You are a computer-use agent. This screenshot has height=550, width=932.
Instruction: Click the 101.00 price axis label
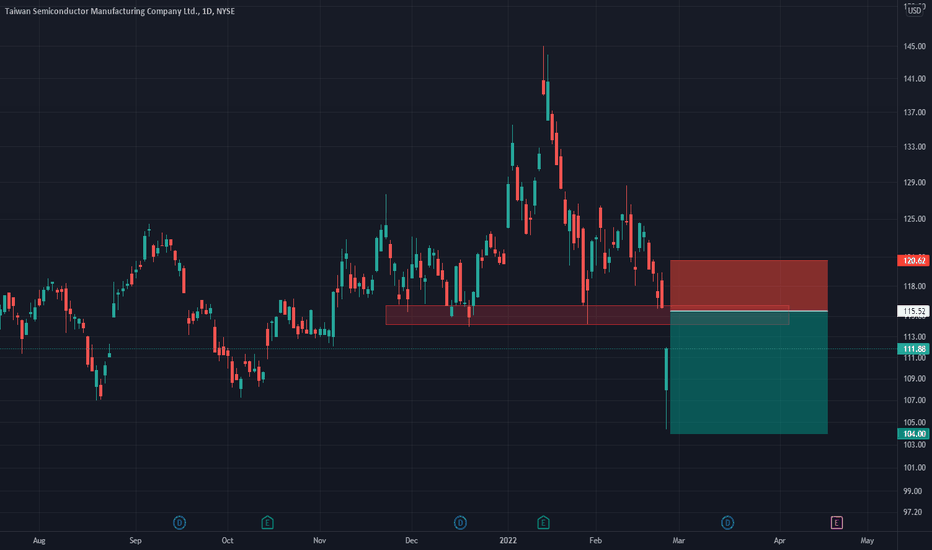click(x=915, y=467)
